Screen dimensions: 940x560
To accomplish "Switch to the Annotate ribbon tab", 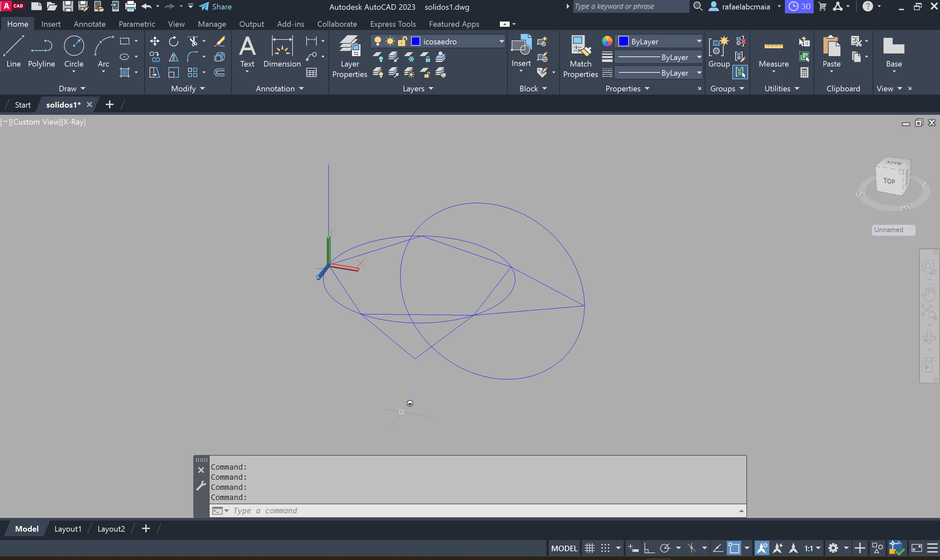I will pos(89,24).
